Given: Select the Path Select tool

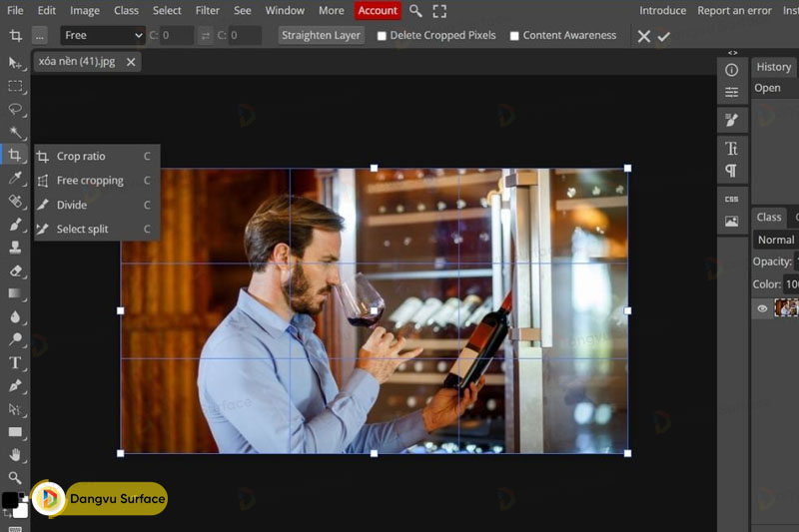Looking at the screenshot, I should tap(15, 409).
